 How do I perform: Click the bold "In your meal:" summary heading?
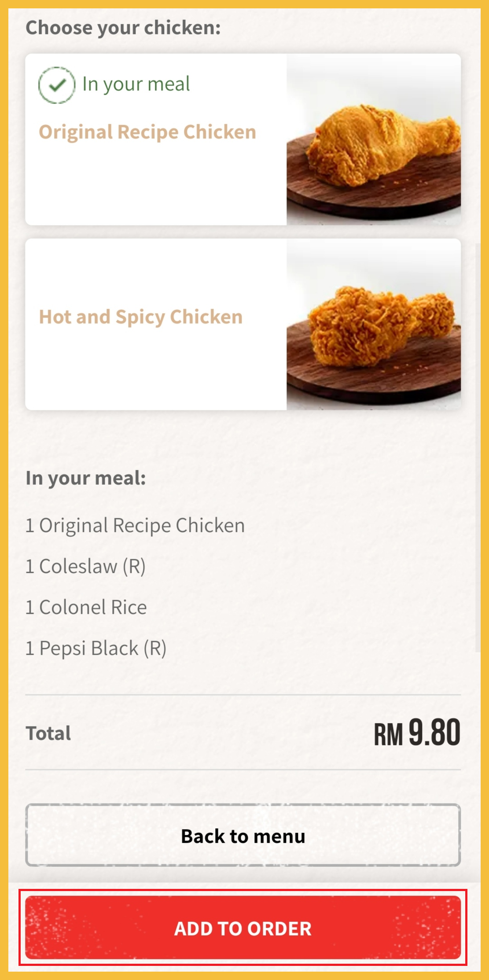(x=86, y=478)
